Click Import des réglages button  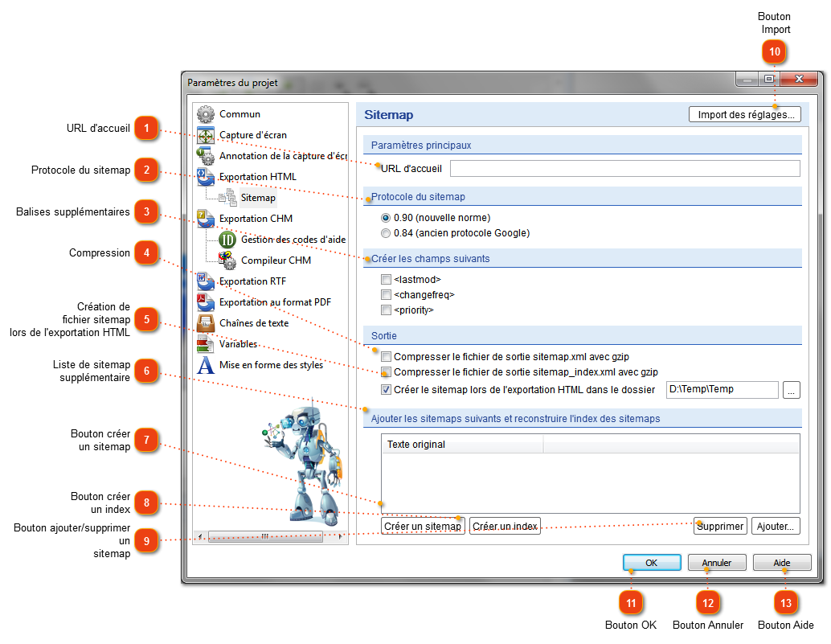click(x=745, y=114)
